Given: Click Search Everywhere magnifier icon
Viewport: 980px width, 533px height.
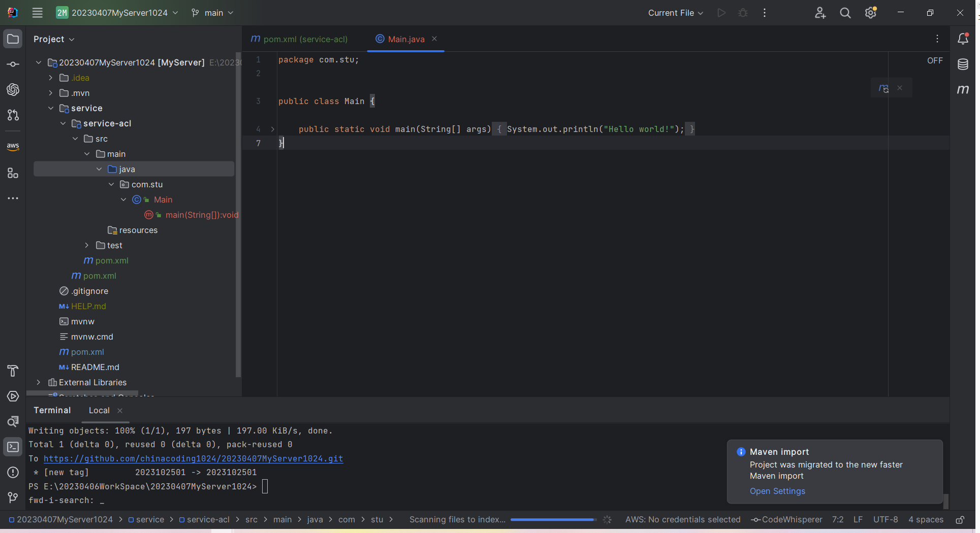Looking at the screenshot, I should [845, 13].
